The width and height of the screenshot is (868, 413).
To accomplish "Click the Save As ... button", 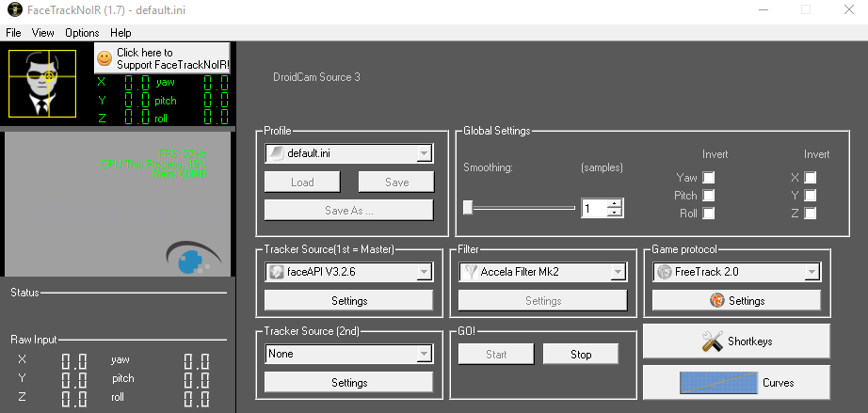I will coord(349,211).
